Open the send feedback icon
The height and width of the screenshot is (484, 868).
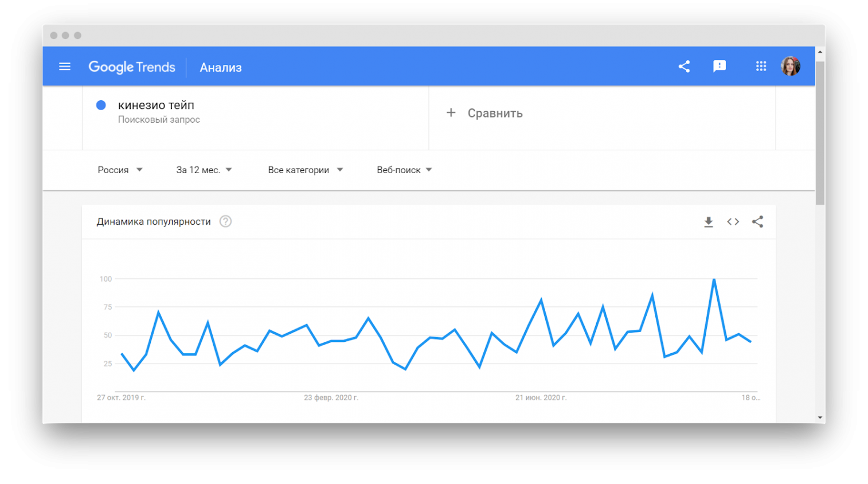click(x=720, y=67)
